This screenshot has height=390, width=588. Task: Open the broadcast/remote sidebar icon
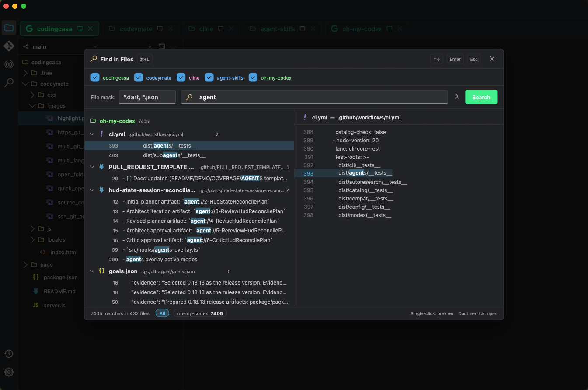(x=9, y=65)
